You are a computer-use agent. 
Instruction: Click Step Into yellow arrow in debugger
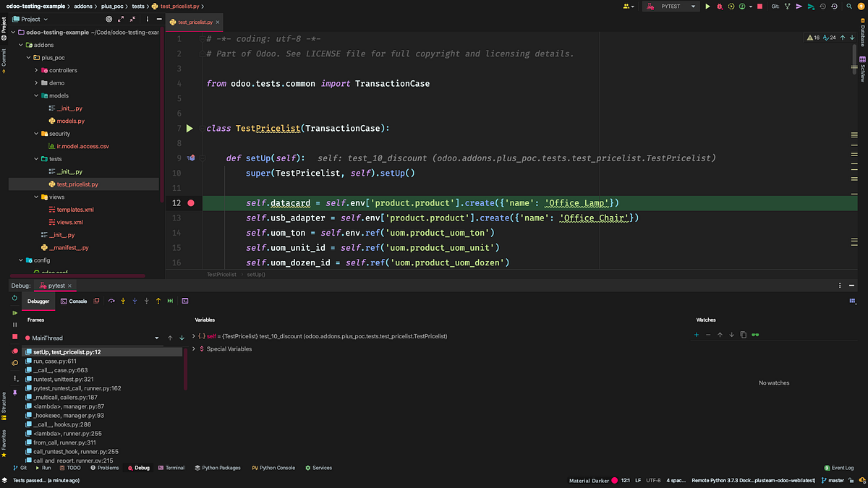(x=123, y=301)
